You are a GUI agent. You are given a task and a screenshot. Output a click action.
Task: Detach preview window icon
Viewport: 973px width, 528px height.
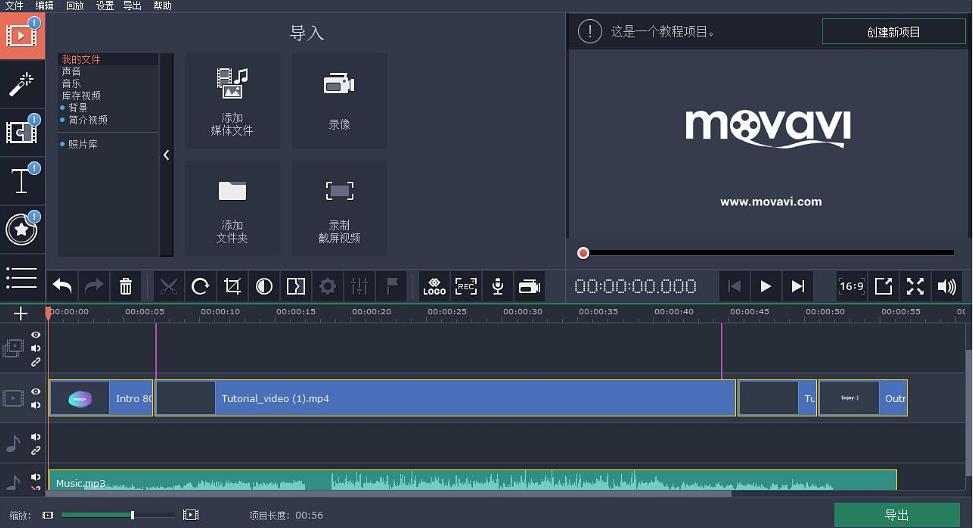click(884, 286)
